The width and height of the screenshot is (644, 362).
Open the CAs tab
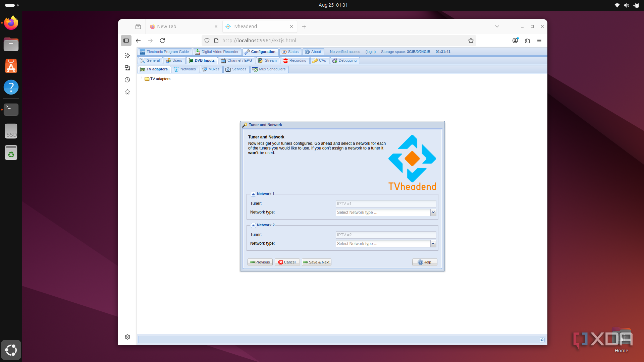point(319,60)
